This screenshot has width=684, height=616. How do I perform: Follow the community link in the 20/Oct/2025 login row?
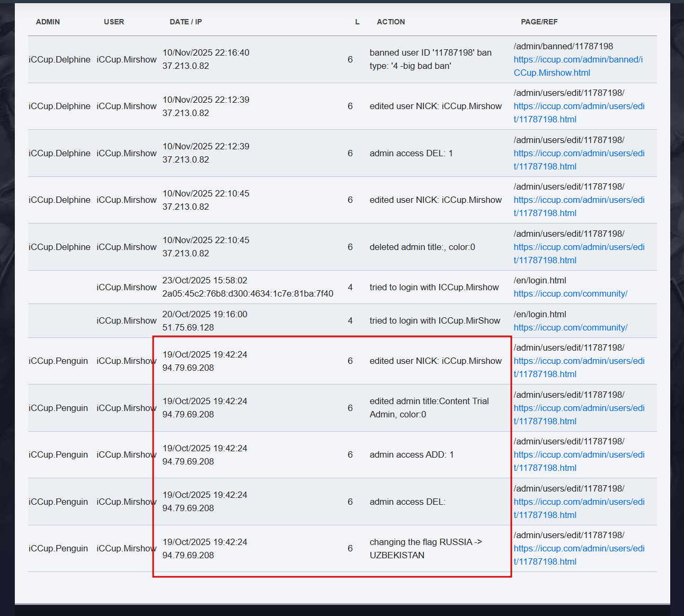pos(571,328)
